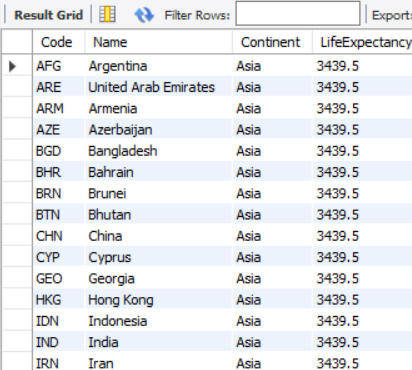412x370 pixels.
Task: Select the Cyprus name cell
Action: pyautogui.click(x=158, y=257)
